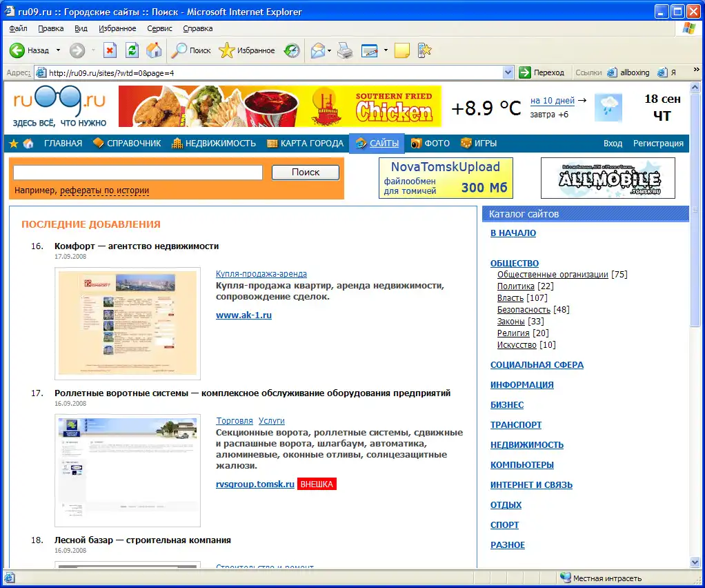Switch to the НЕДВИЖИМОСТЬ site tab

(213, 144)
